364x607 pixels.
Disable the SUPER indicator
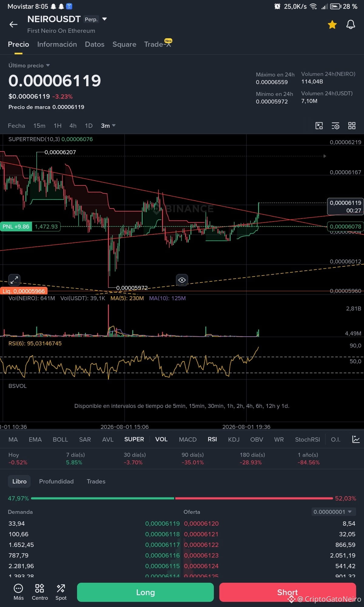pos(134,439)
